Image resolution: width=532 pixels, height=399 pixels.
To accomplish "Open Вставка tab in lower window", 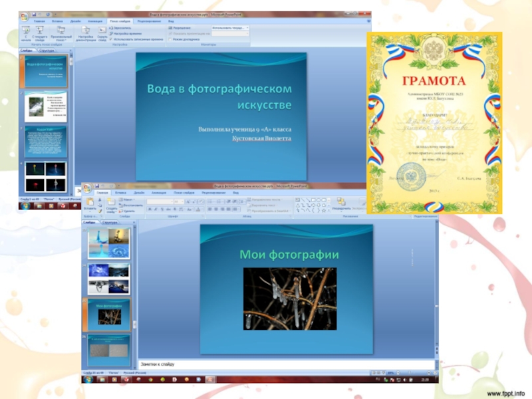I will click(x=120, y=193).
